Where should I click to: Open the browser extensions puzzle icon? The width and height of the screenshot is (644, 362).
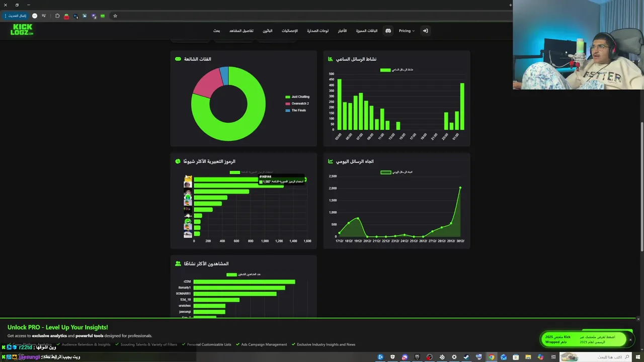(x=57, y=16)
